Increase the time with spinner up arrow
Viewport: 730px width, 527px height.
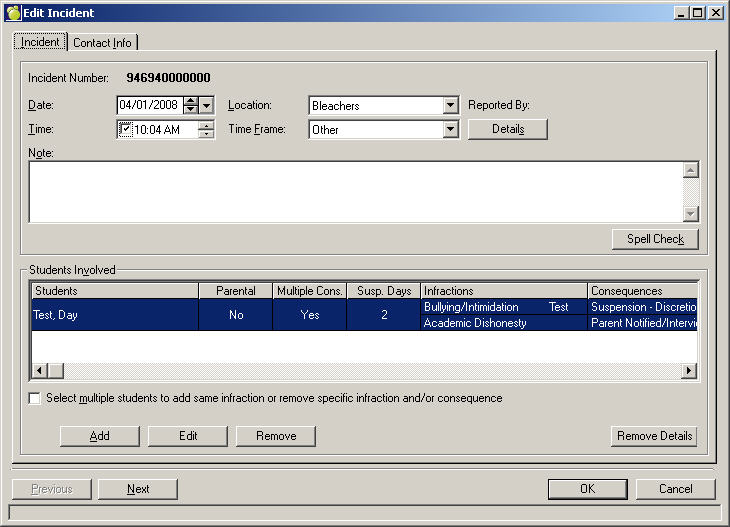(206, 125)
